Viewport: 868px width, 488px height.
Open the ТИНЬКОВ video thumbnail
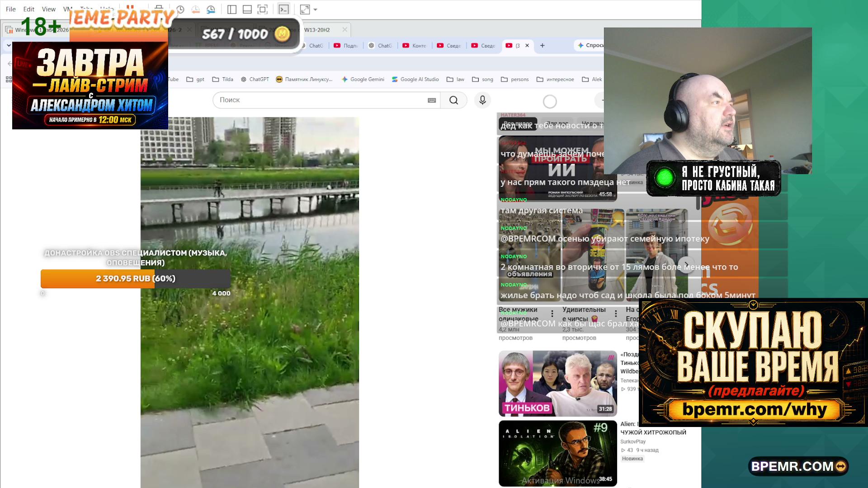click(x=558, y=384)
